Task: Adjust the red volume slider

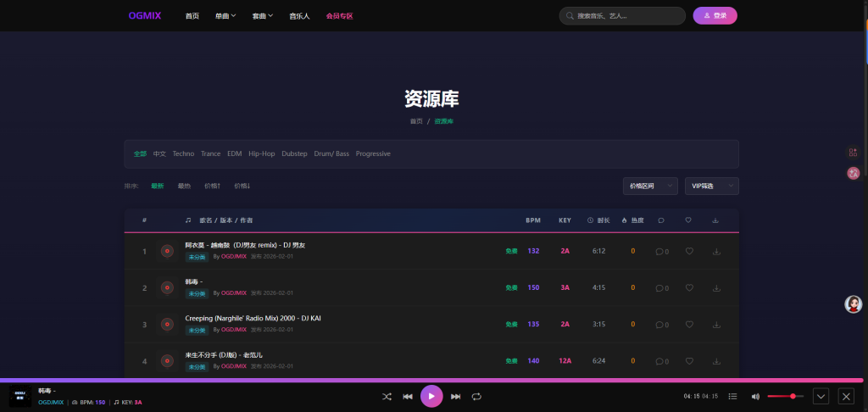Action: pyautogui.click(x=786, y=396)
